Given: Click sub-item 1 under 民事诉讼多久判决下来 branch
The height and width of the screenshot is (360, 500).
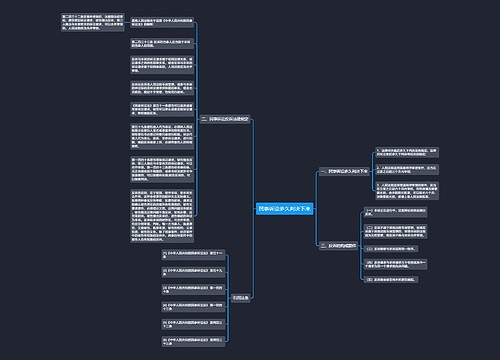Looking at the screenshot, I should click(x=407, y=152).
